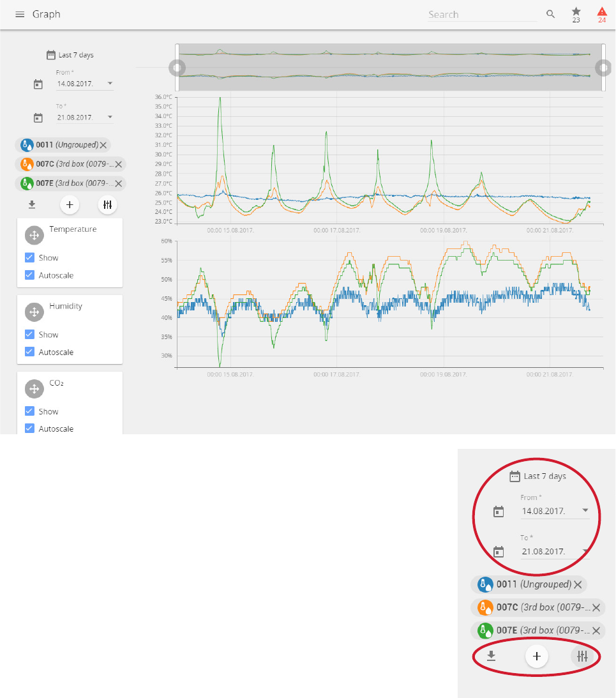Screen dimensions: 616x698
Task: Disable Show under CO₂
Action: [x=30, y=411]
